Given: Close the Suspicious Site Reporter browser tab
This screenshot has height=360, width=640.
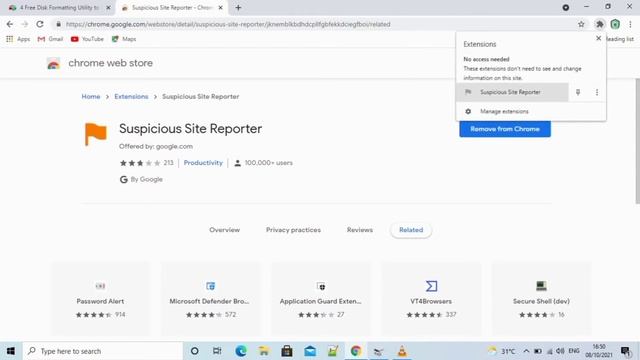Looking at the screenshot, I should [220, 7].
